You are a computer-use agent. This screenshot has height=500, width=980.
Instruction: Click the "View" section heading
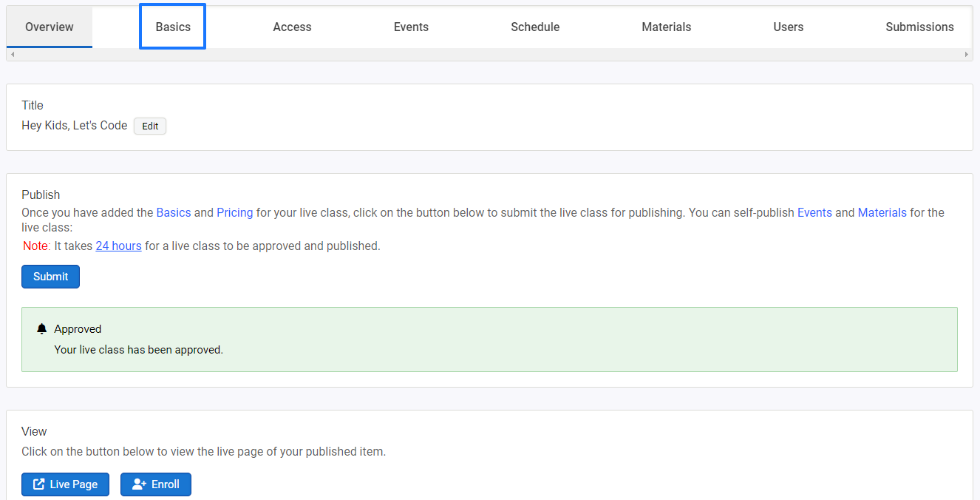pos(34,431)
